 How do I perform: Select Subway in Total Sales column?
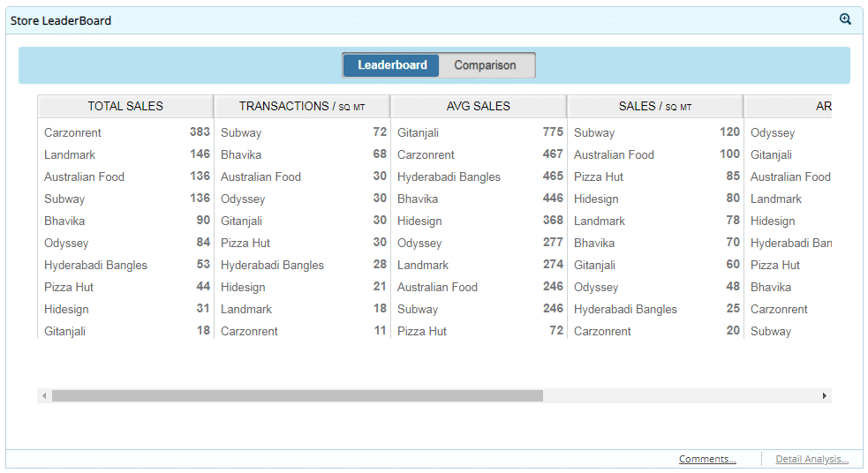[64, 199]
